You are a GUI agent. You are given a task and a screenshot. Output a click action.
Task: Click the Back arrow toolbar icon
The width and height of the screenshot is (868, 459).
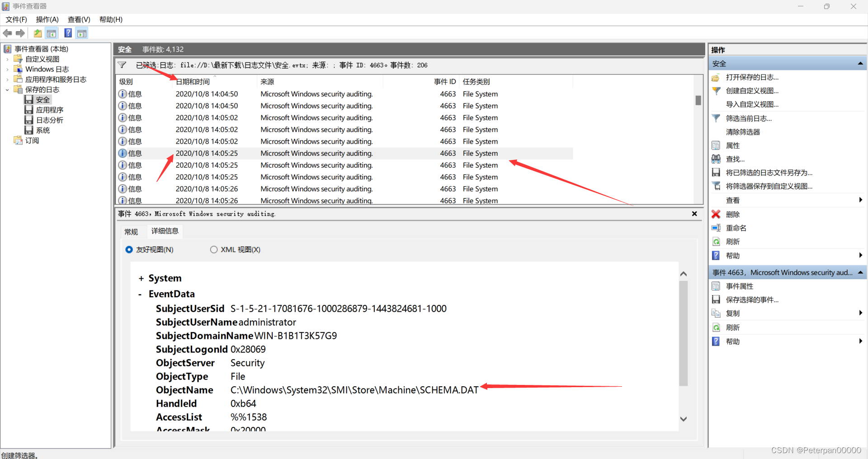tap(7, 33)
